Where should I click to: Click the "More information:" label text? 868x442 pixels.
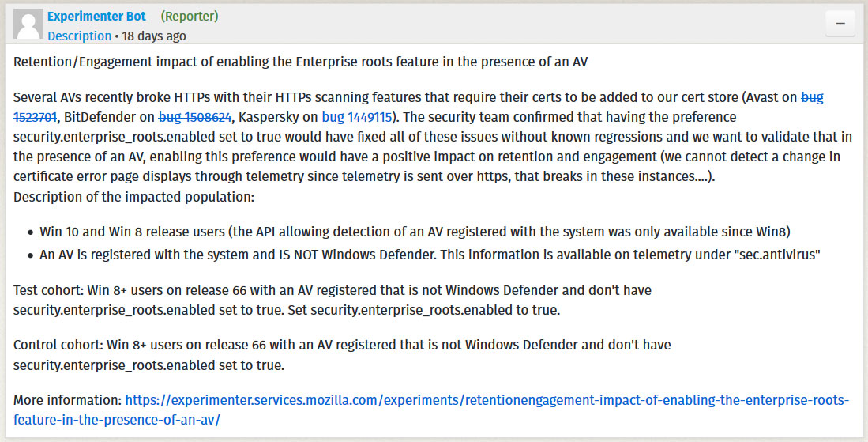click(x=68, y=400)
